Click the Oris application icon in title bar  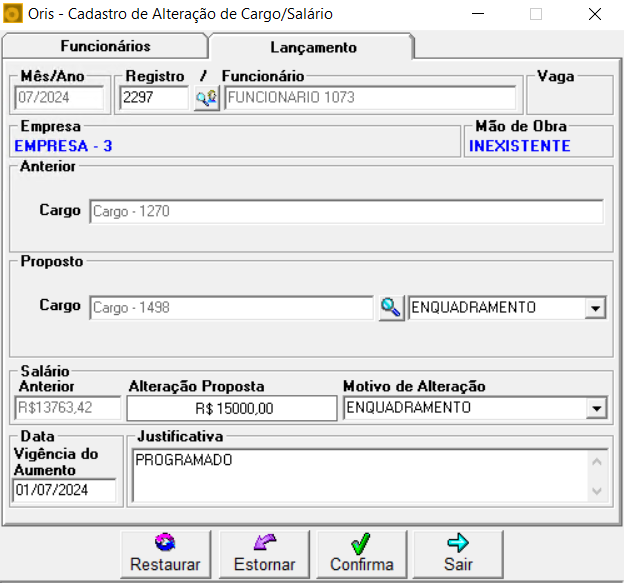tap(12, 14)
